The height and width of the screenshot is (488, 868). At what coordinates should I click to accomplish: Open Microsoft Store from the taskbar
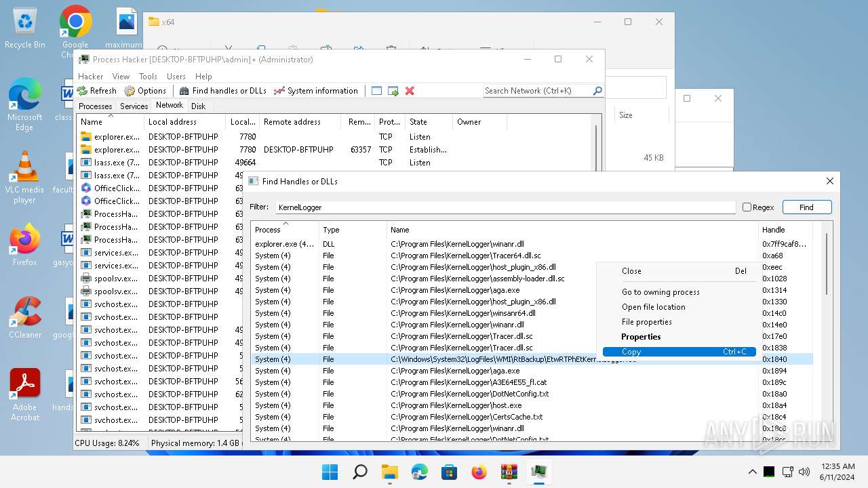coord(450,472)
